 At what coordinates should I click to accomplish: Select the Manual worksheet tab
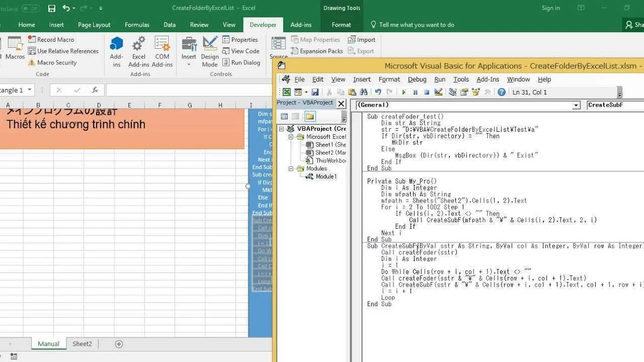48,344
